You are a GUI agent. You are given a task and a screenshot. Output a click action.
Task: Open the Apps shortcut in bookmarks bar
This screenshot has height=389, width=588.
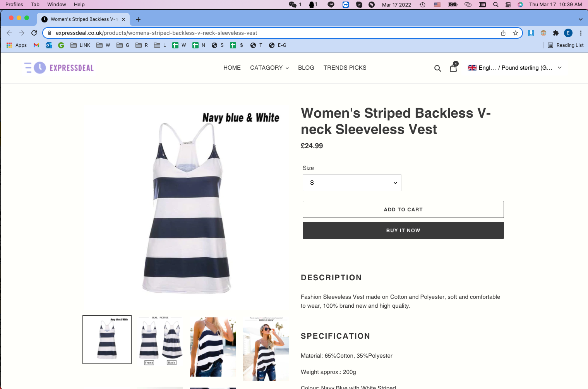click(x=17, y=45)
